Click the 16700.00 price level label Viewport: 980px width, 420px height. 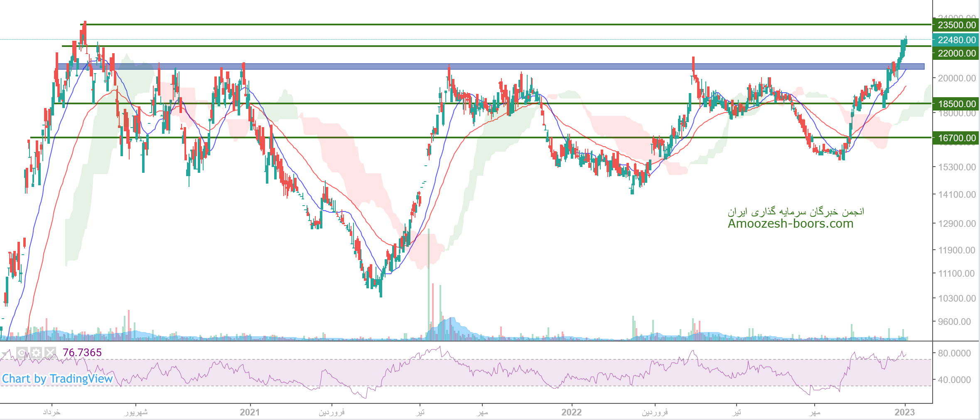956,138
